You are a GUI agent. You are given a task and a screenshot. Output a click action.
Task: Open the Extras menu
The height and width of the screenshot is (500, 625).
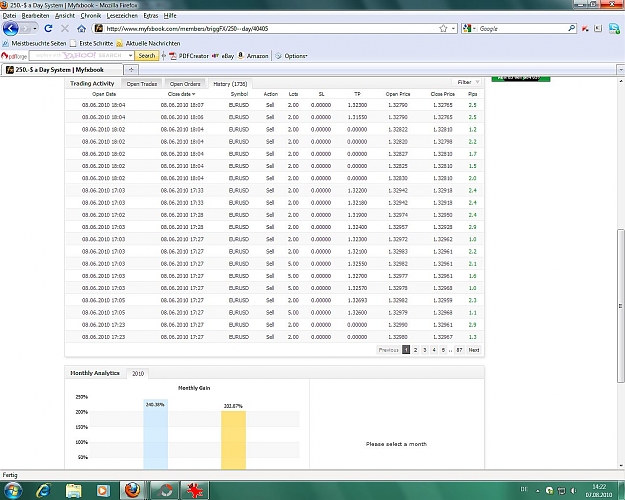151,16
